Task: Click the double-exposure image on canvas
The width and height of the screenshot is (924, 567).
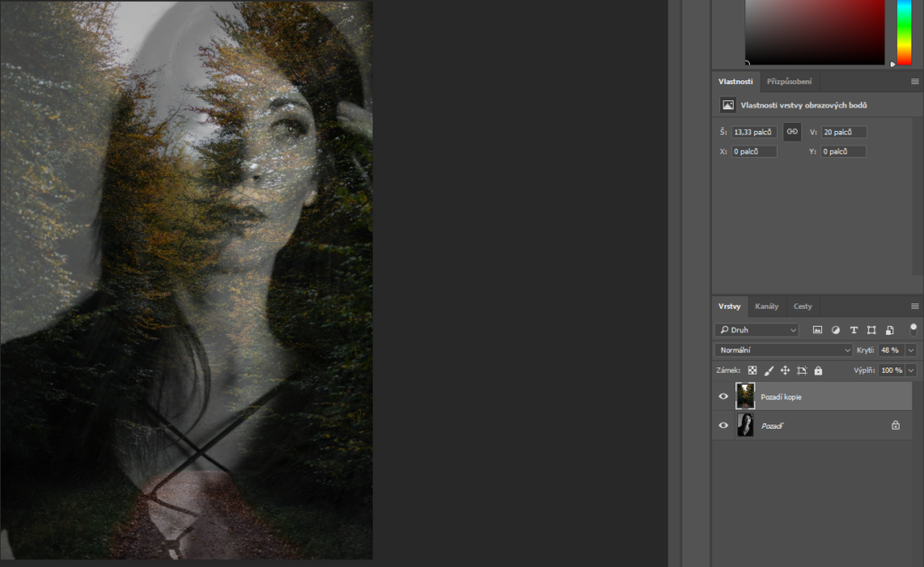Action: click(x=186, y=280)
